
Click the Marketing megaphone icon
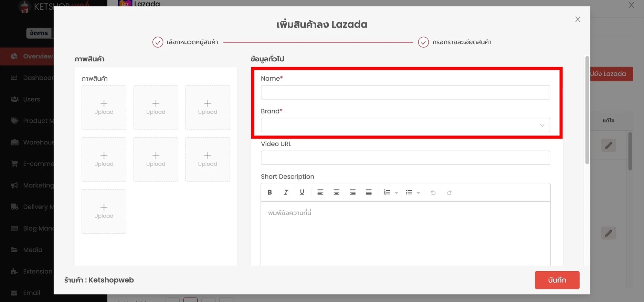tap(14, 185)
